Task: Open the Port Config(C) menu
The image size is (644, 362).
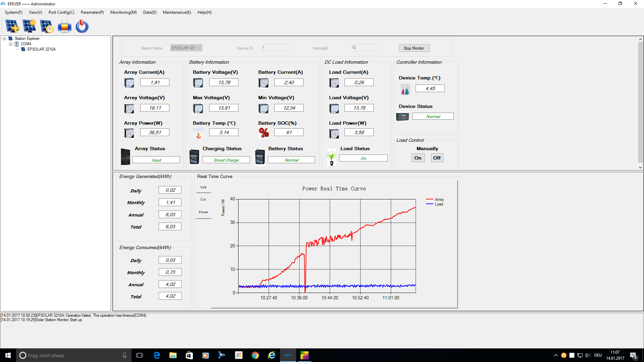Action: pyautogui.click(x=61, y=12)
